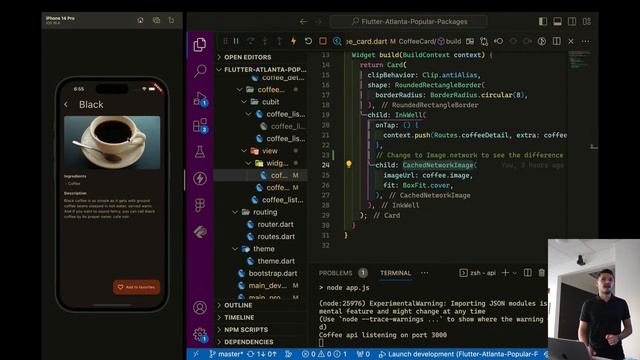Create a new terminal with plus
This screenshot has height=360, width=640.
(x=505, y=273)
